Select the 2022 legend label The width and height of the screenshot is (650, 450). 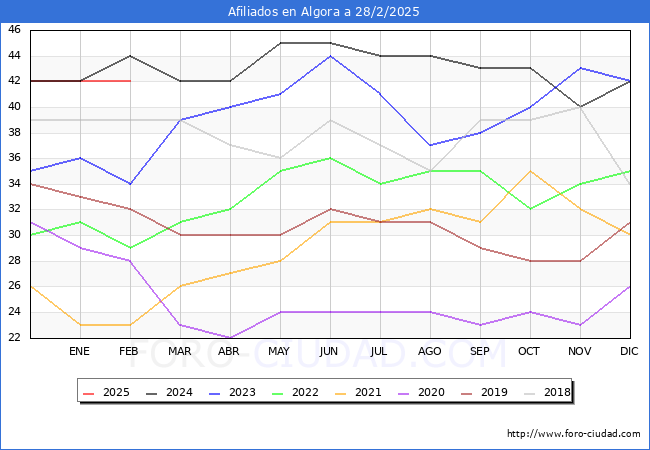[305, 392]
